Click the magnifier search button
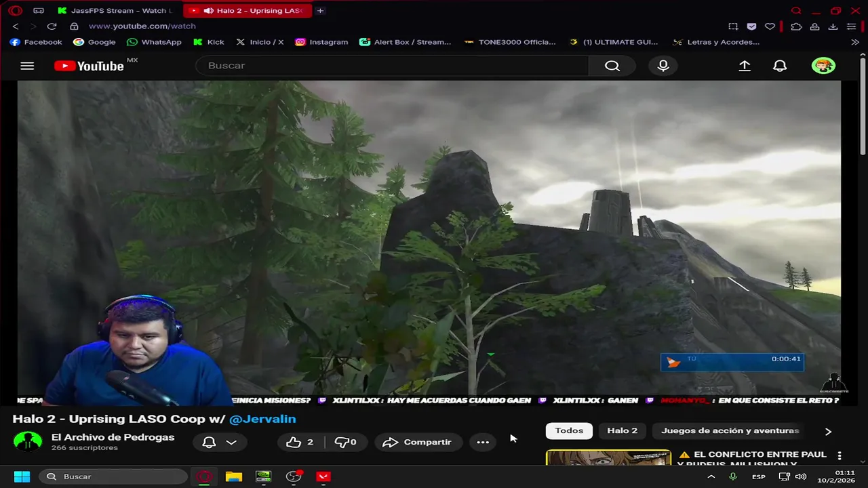This screenshot has height=488, width=868. (612, 66)
